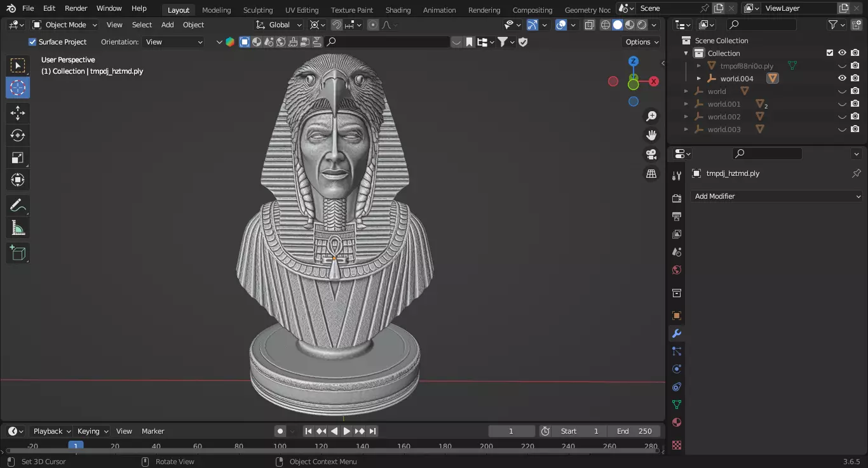Open the Object Mode dropdown
This screenshot has height=468, width=868.
point(65,25)
